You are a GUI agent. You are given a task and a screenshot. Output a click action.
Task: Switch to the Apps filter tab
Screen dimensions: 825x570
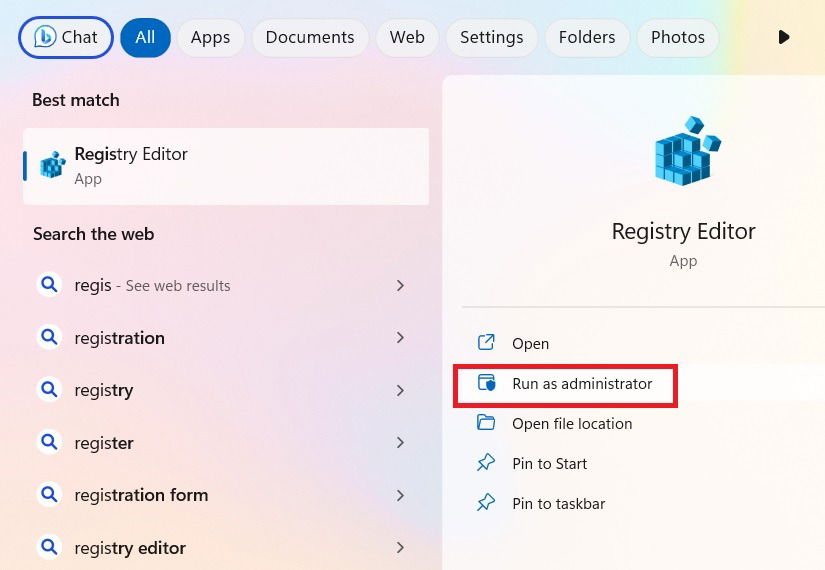(x=210, y=37)
